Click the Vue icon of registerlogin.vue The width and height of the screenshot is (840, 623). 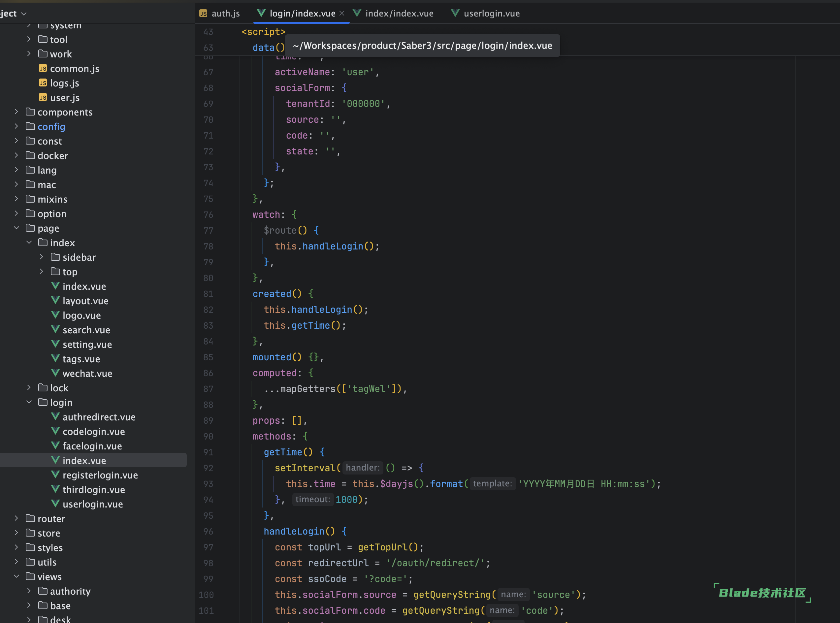coord(55,475)
